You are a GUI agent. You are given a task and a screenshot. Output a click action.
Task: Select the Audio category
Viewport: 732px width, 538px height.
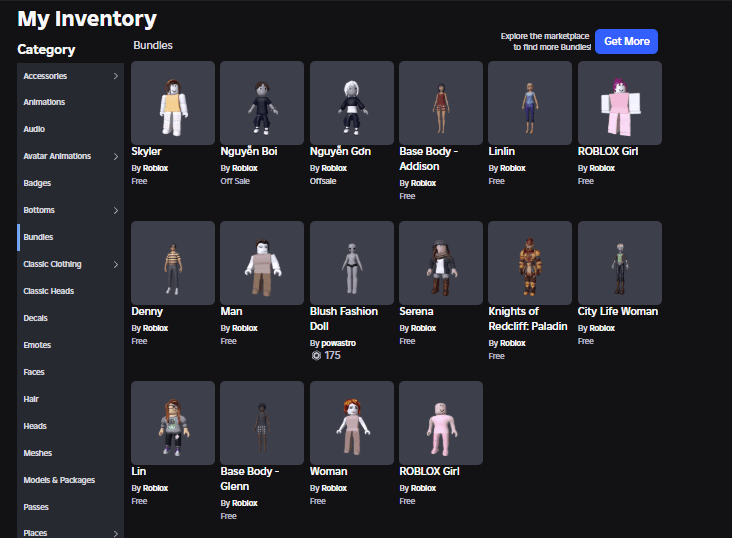70,129
